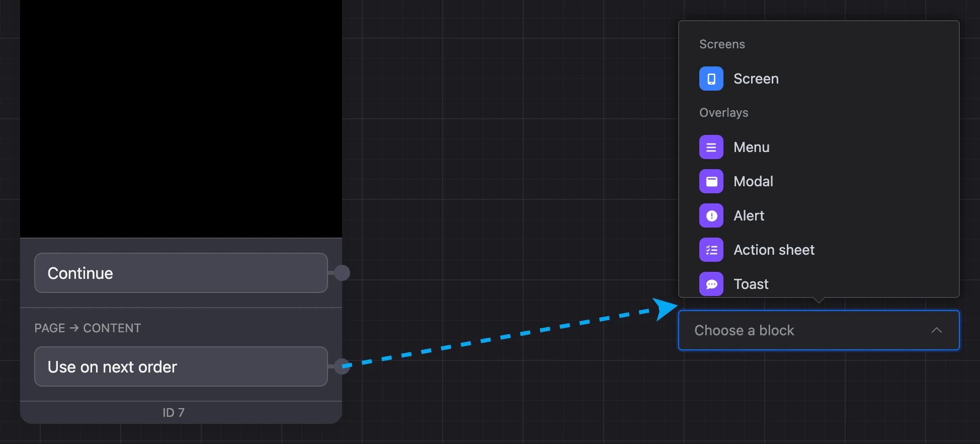The height and width of the screenshot is (444, 980).
Task: Click the Use on next order button
Action: (181, 366)
